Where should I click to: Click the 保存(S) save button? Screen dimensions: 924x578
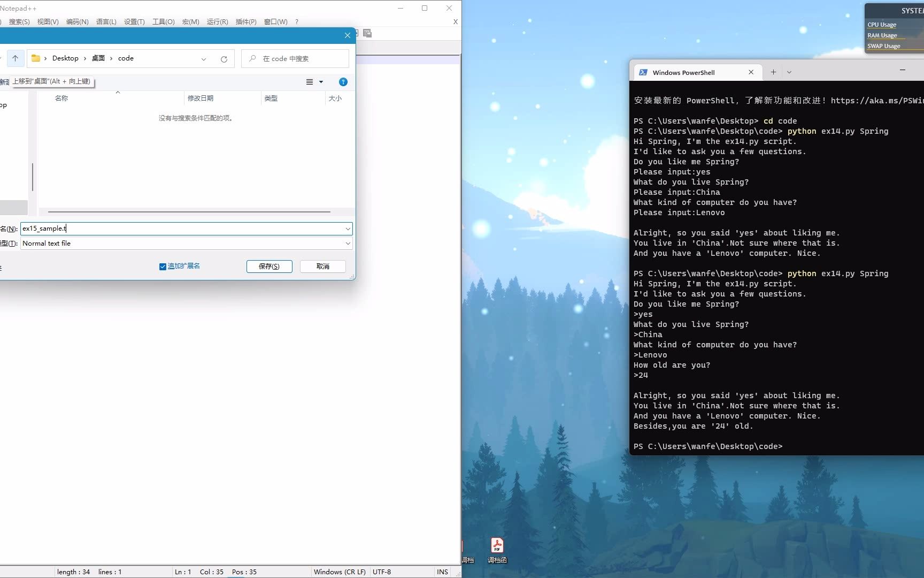pos(269,266)
